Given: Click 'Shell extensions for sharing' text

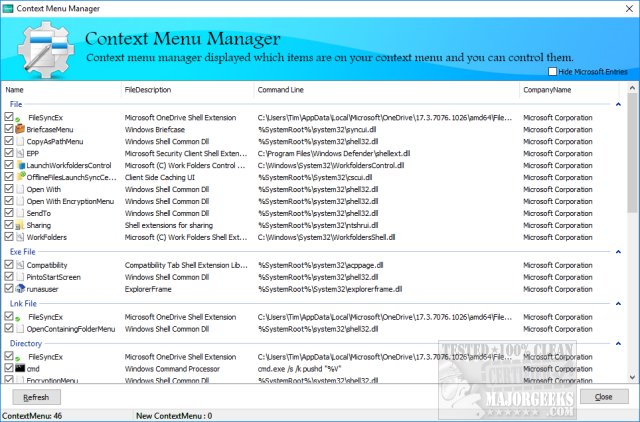Looking at the screenshot, I should point(169,225).
